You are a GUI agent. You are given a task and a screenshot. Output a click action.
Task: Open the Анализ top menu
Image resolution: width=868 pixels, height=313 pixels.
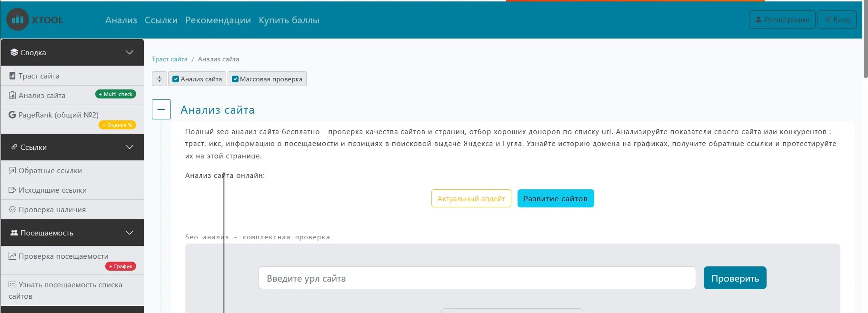[x=121, y=20]
